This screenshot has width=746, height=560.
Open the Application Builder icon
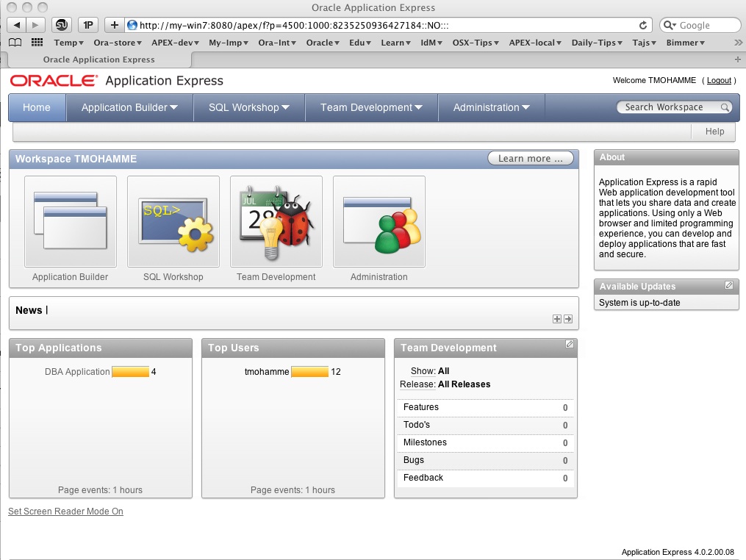click(71, 222)
